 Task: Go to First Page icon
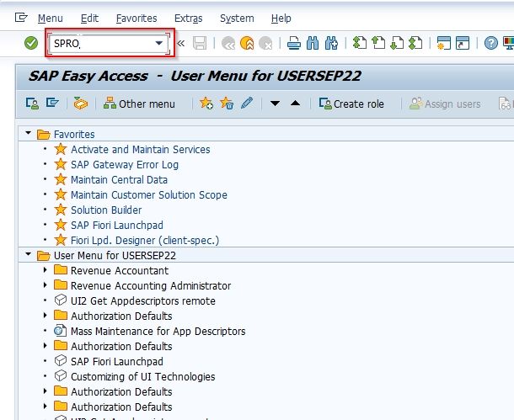pyautogui.click(x=360, y=43)
